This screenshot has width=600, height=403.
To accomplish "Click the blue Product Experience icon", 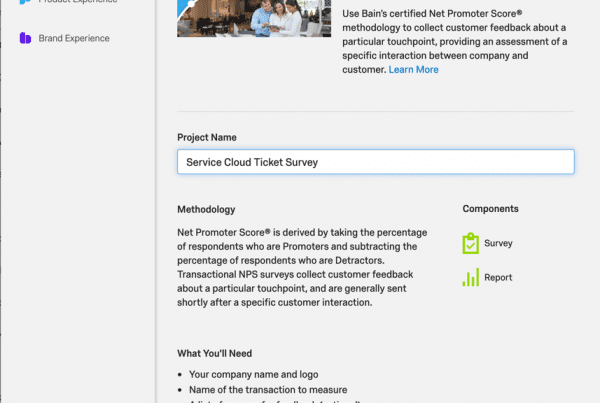I will (x=25, y=2).
